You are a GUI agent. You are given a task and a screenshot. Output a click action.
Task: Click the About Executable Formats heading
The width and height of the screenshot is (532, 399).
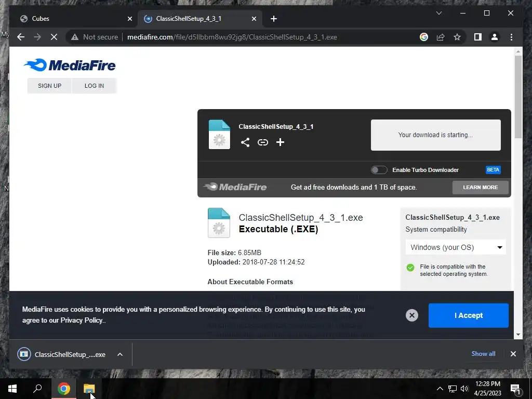(250, 282)
